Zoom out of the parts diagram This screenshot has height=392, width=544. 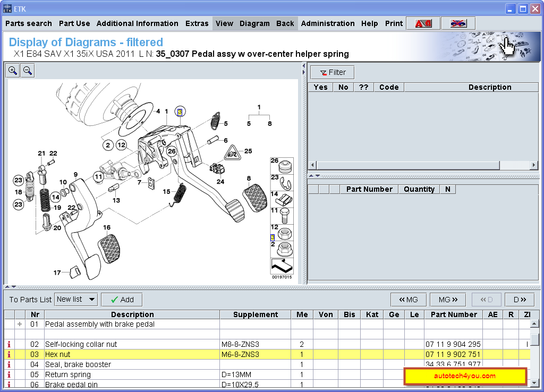pos(28,71)
